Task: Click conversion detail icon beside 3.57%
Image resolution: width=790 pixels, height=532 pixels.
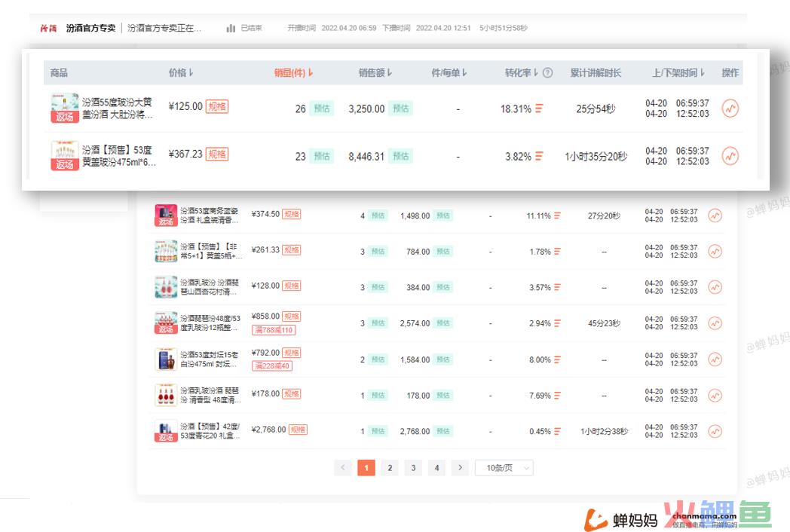Action: pyautogui.click(x=557, y=287)
